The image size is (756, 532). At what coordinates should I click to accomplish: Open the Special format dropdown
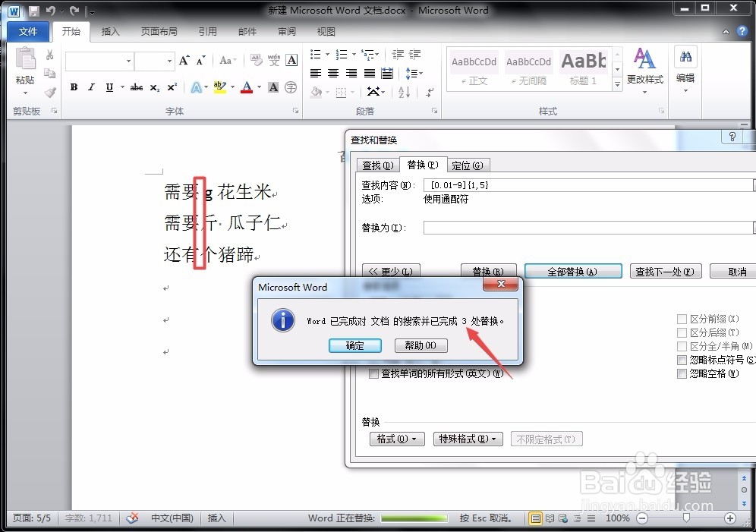[468, 439]
